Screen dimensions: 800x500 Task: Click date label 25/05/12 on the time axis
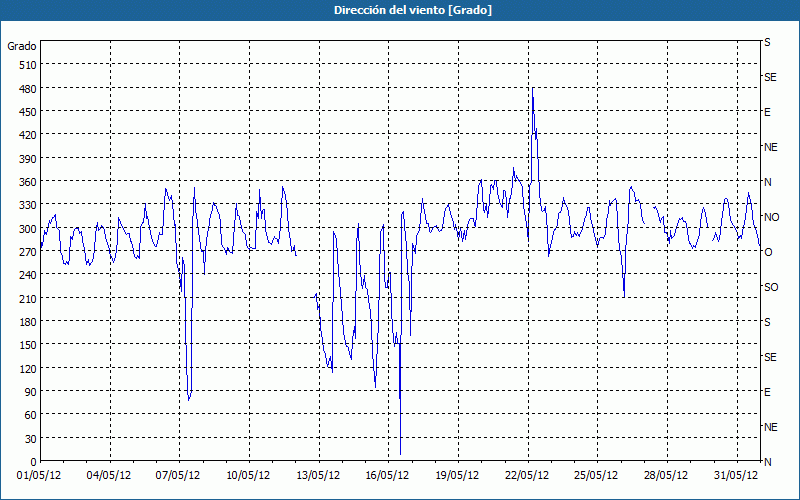click(596, 476)
